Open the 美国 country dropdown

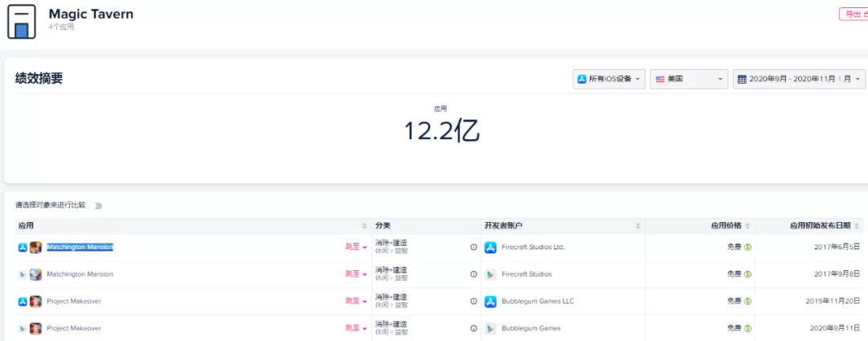pos(690,79)
